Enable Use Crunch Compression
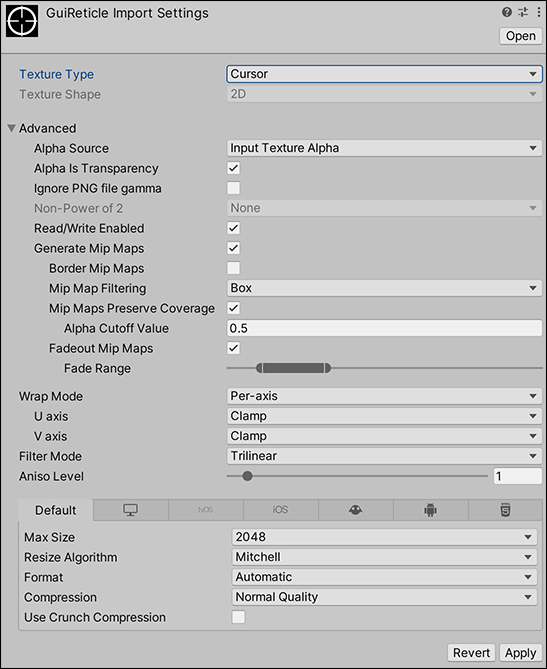 [x=239, y=617]
